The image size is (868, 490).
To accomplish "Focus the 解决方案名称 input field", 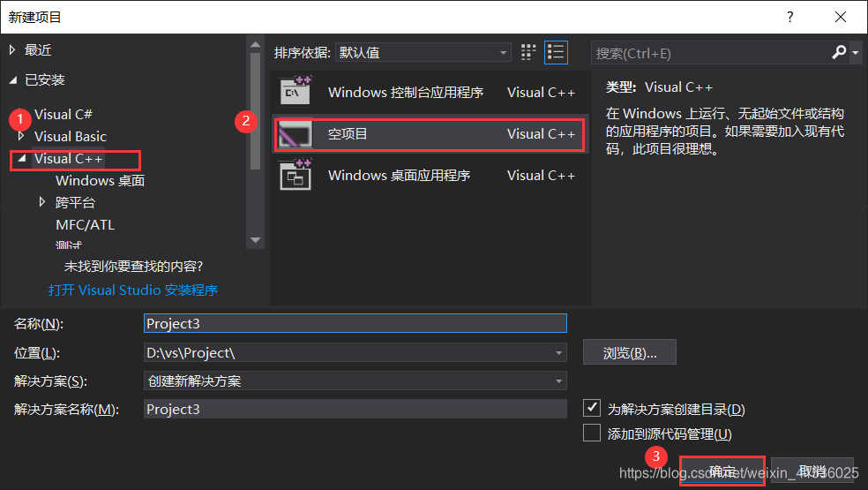I will pyautogui.click(x=355, y=409).
